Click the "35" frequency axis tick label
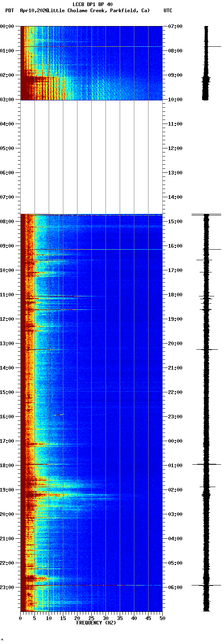 pyautogui.click(x=120, y=618)
